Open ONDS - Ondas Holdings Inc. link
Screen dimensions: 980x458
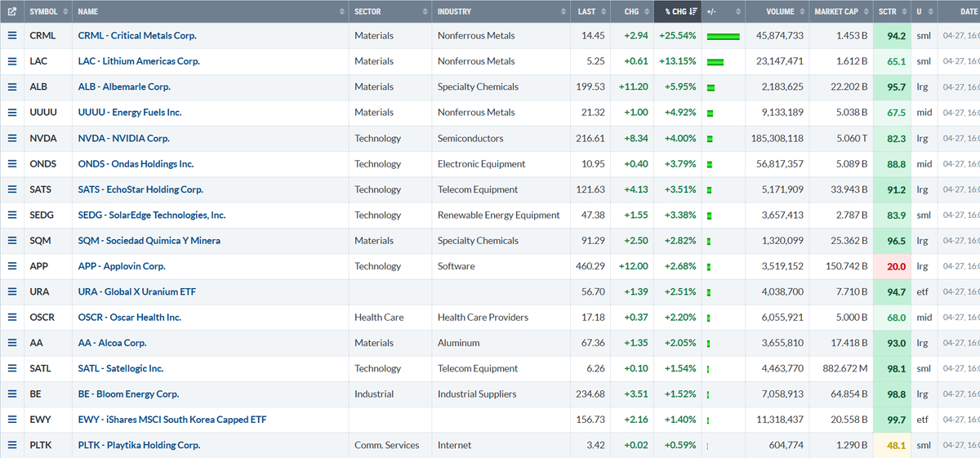[x=136, y=164]
